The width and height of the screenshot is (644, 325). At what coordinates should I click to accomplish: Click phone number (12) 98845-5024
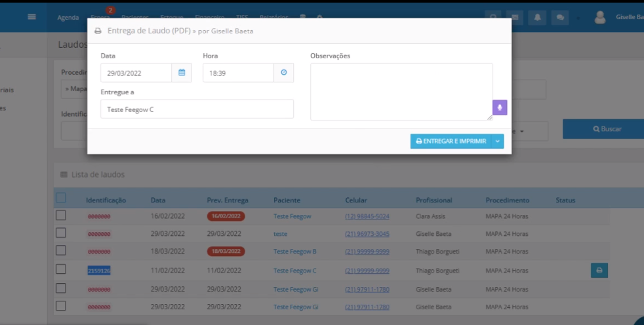point(367,216)
